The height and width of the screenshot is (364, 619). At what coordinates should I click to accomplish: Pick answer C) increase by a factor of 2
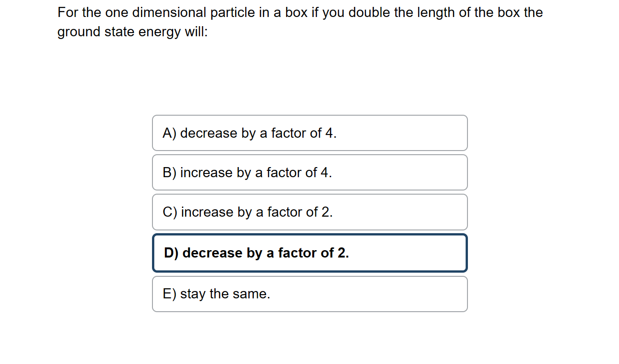[309, 212]
